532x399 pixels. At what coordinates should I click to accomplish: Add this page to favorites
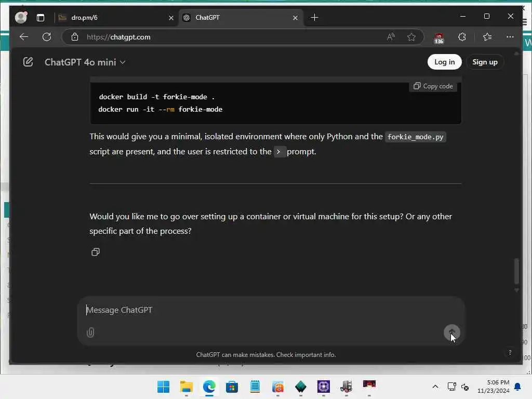point(411,37)
